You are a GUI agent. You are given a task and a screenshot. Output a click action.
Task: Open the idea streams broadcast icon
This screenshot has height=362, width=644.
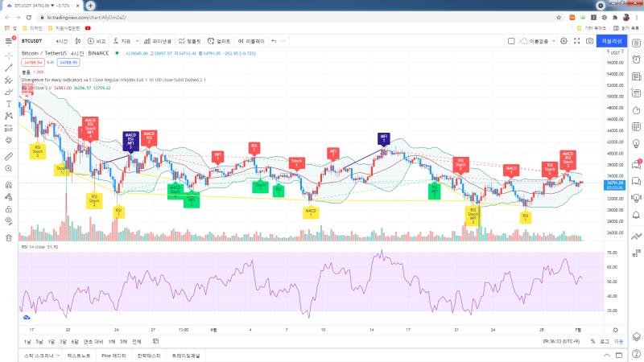636,198
